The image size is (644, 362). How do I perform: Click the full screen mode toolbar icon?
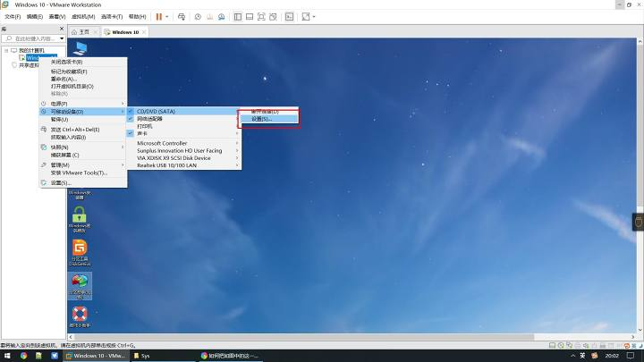tap(261, 17)
